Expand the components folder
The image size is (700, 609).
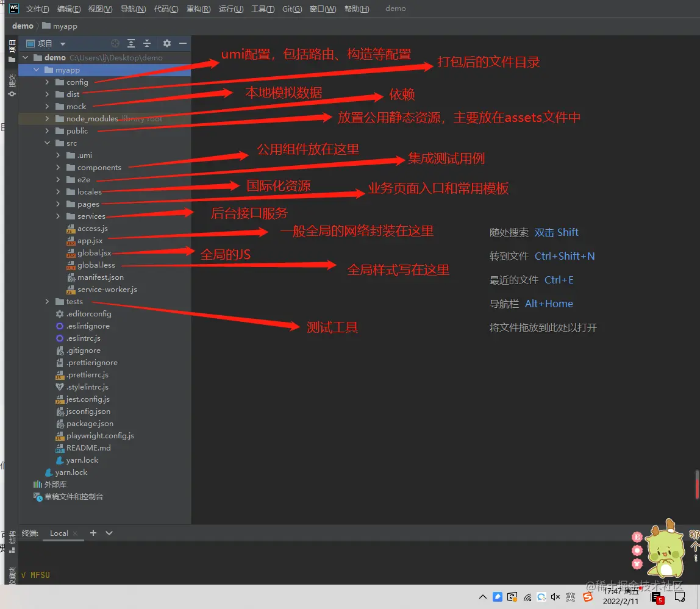(58, 168)
